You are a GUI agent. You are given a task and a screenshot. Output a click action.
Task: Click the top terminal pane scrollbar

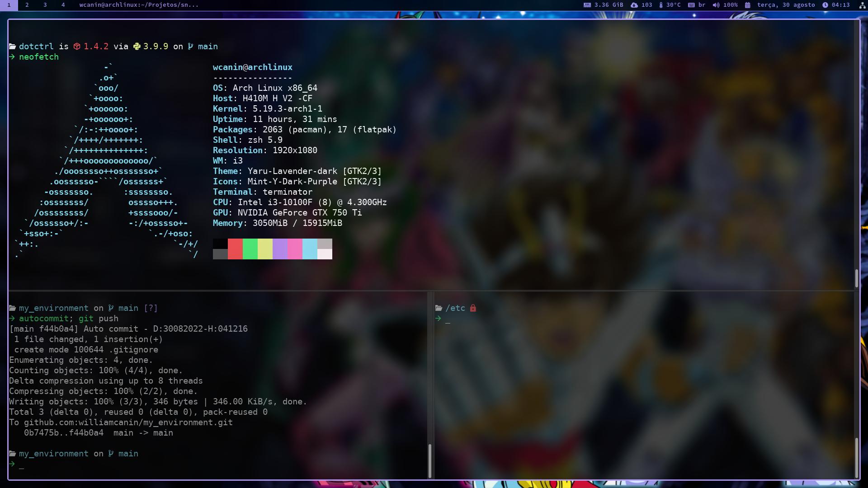click(x=856, y=278)
